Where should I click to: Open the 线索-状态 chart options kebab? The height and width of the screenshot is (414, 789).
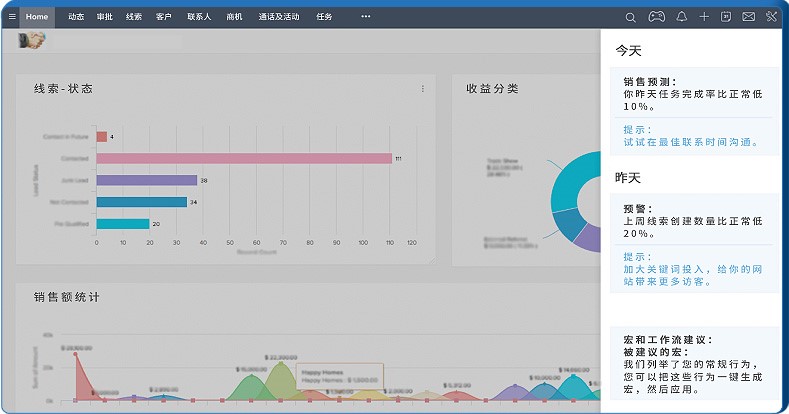click(x=423, y=89)
